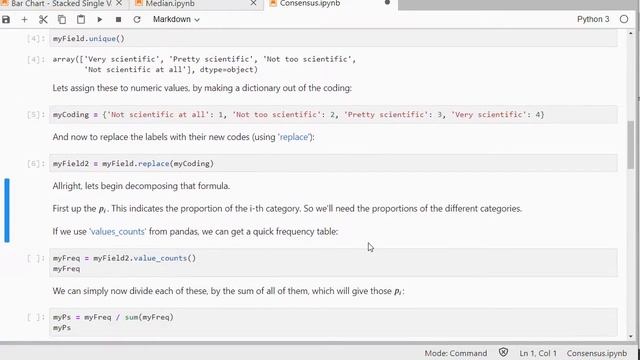This screenshot has width=640, height=360.
Task: Click the Mode: Command status entry
Action: pos(456,353)
